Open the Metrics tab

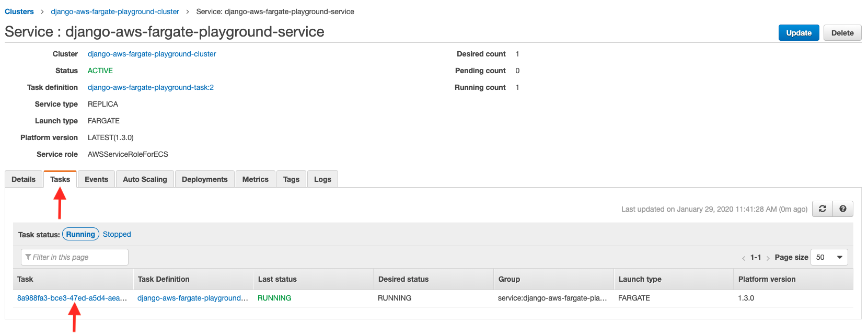[x=255, y=179]
